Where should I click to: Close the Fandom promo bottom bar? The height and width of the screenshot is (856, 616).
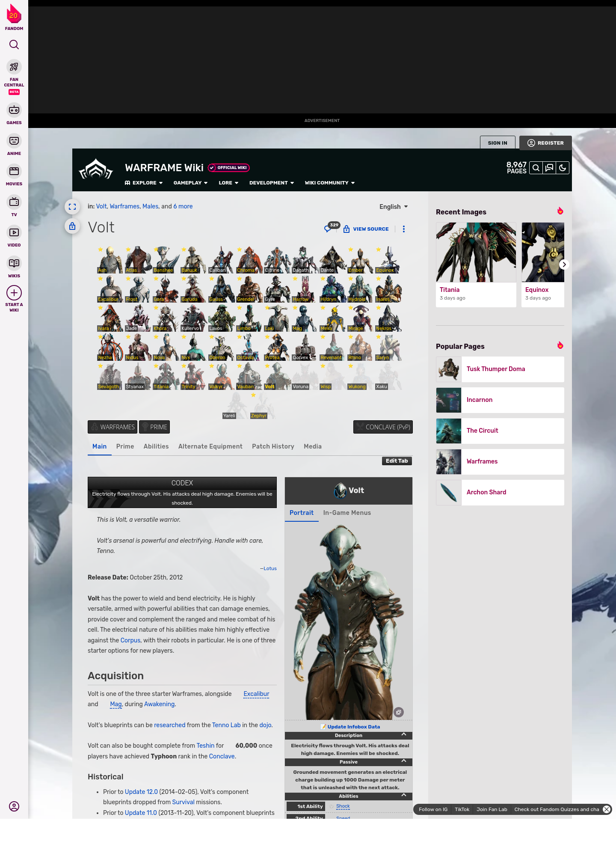607,809
